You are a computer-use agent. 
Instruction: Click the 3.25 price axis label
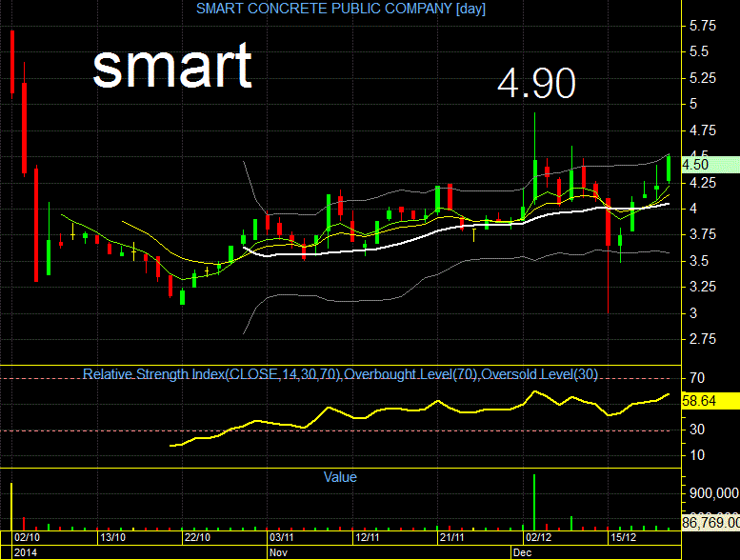(x=702, y=287)
